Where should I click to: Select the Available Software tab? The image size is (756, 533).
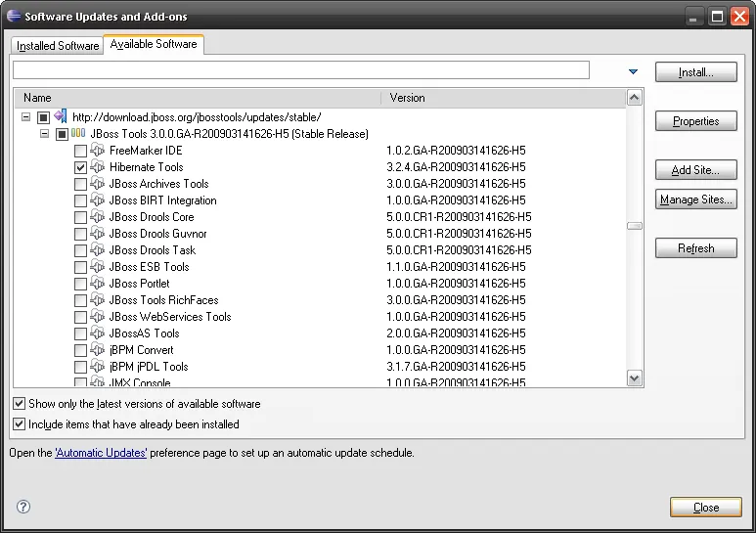(154, 44)
